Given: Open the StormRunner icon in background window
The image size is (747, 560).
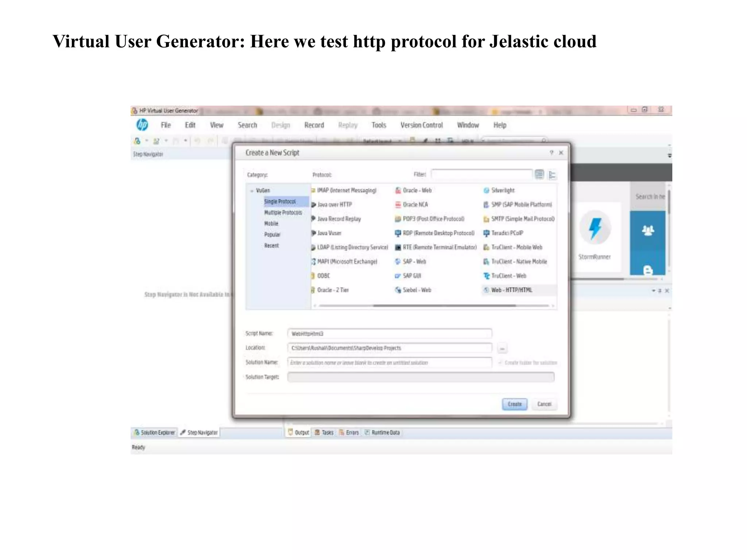Looking at the screenshot, I should click(x=595, y=228).
